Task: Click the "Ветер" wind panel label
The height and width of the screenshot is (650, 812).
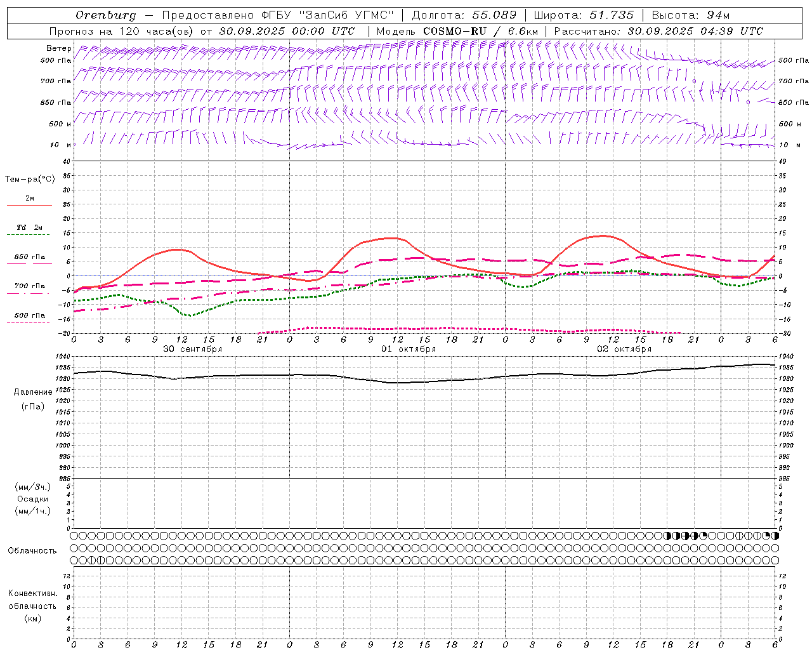Action: point(58,48)
